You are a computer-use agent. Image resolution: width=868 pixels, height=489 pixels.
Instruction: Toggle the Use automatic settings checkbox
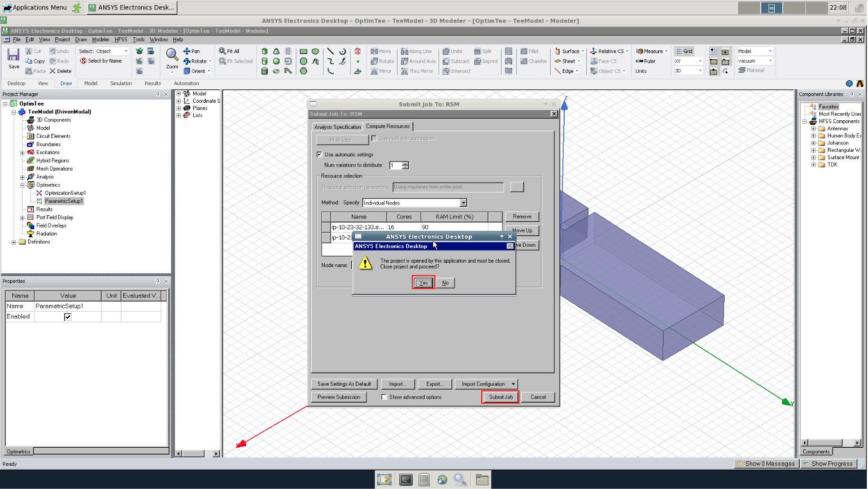click(320, 155)
